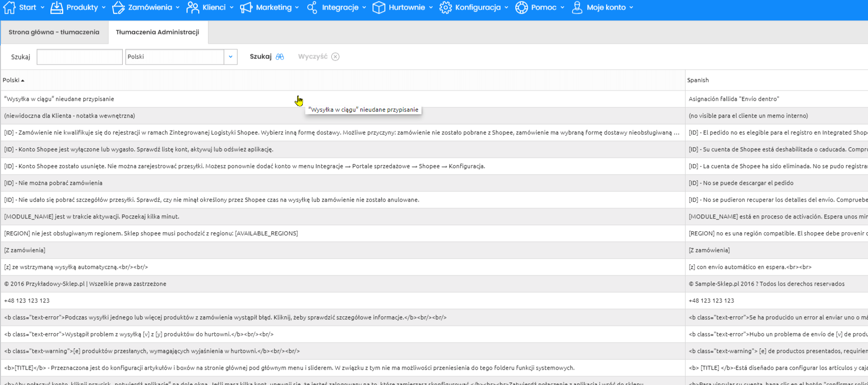The image size is (868, 385).
Task: Expand the Zamówienia menu chevron
Action: (x=178, y=8)
